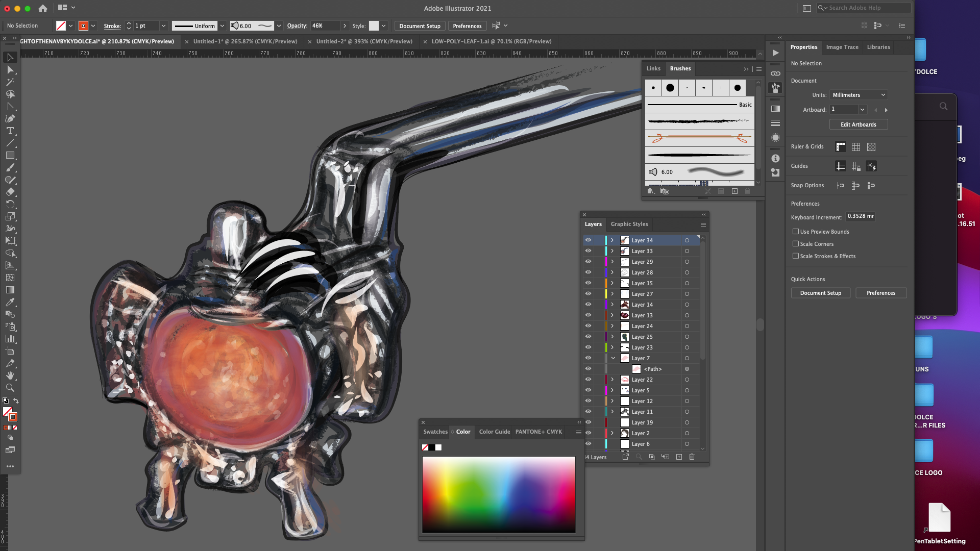Choose the Eyedropper tool
This screenshot has height=551, width=980.
click(x=10, y=302)
